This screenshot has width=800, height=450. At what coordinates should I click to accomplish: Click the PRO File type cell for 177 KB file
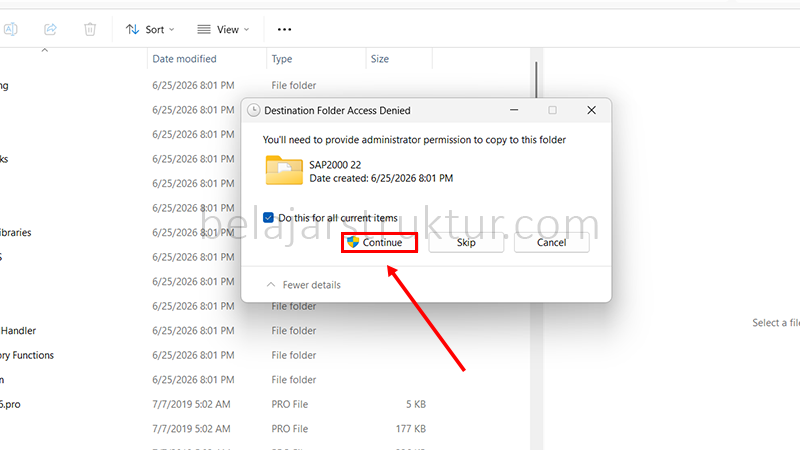289,429
